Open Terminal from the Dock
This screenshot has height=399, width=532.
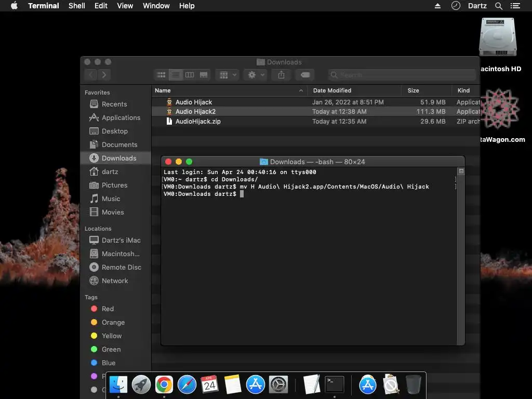coord(335,385)
